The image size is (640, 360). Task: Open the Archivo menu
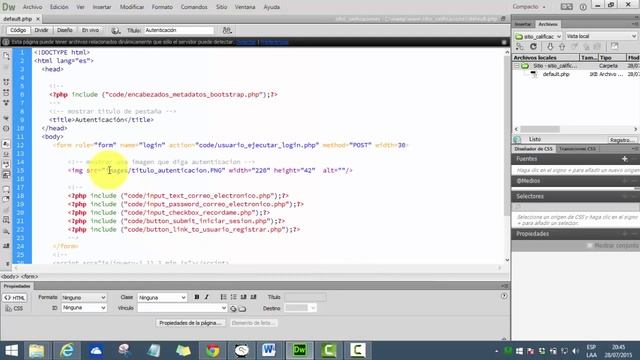coord(32,7)
